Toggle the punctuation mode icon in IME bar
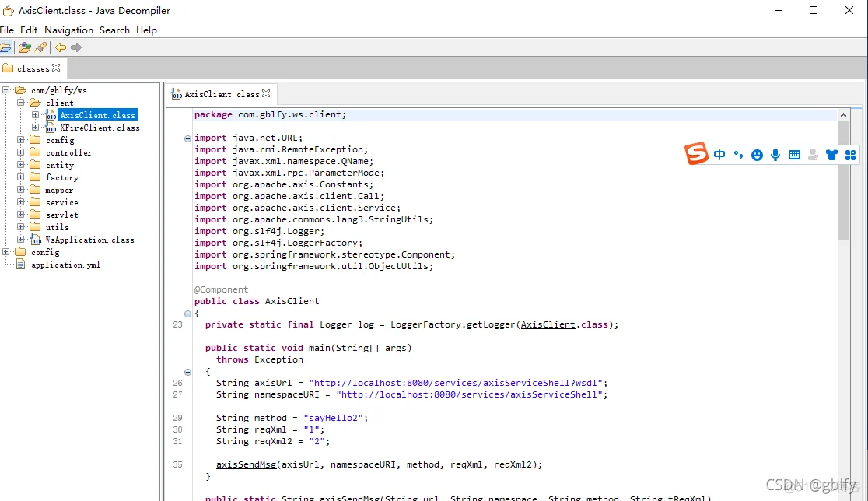This screenshot has width=868, height=501. click(738, 155)
